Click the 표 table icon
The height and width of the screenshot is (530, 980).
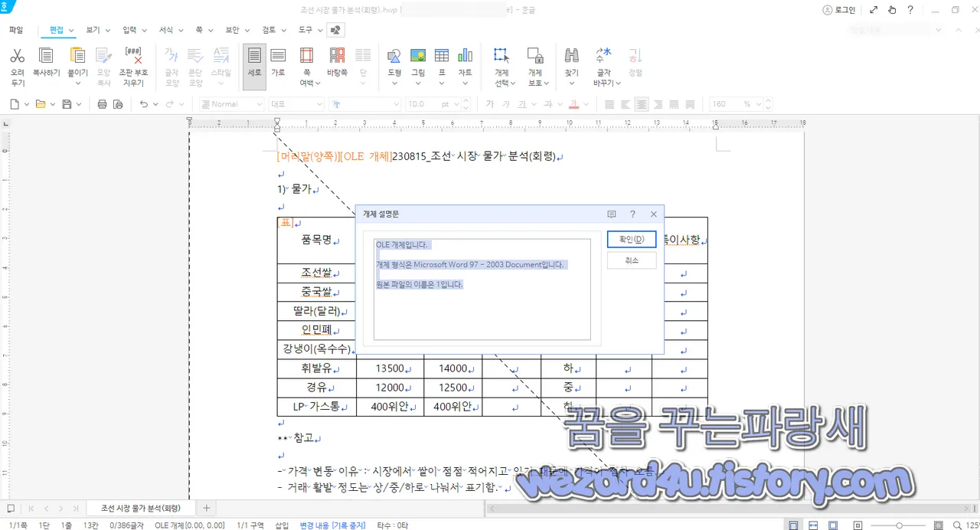click(x=442, y=56)
